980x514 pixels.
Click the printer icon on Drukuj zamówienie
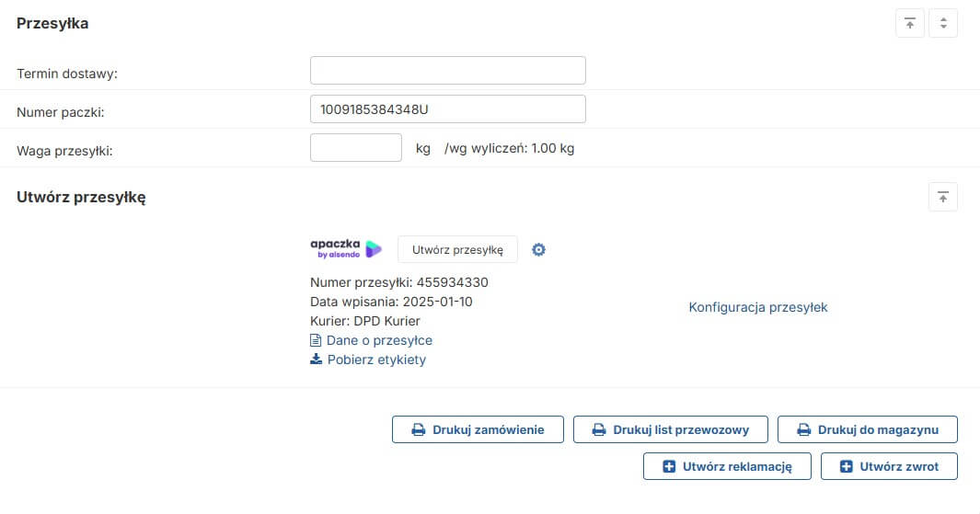(x=418, y=429)
